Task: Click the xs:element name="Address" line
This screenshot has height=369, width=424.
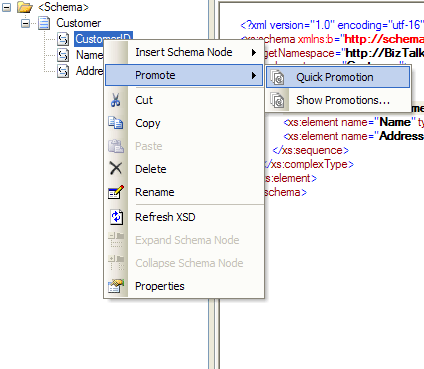Action: [x=353, y=136]
